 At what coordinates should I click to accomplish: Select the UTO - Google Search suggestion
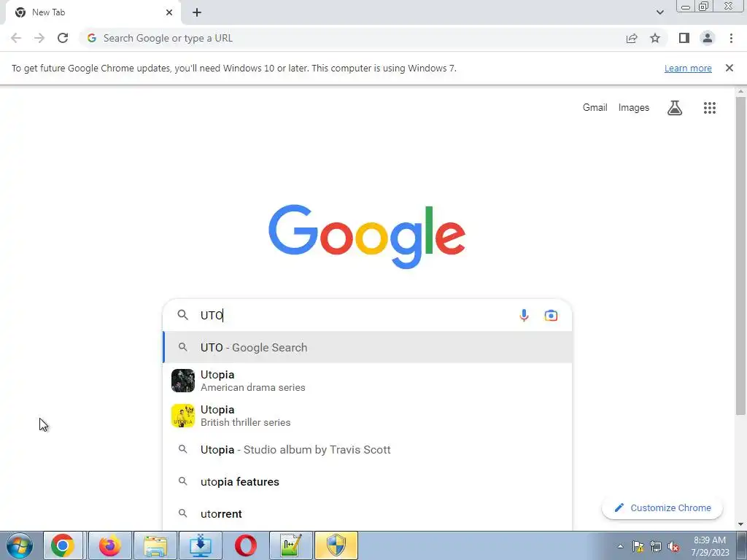[368, 347]
